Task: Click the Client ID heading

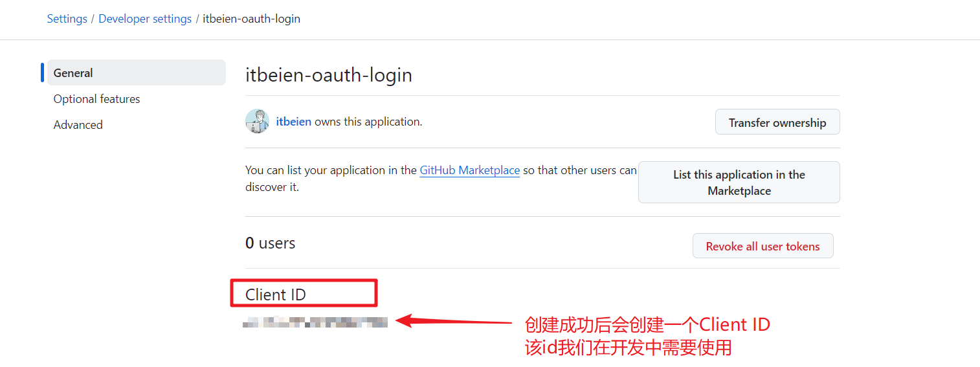Action: [276, 295]
